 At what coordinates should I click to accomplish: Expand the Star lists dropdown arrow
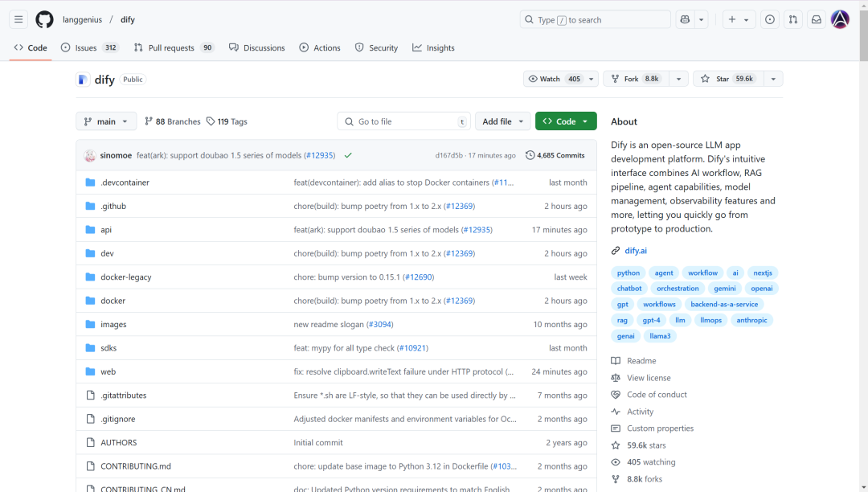[x=773, y=79]
